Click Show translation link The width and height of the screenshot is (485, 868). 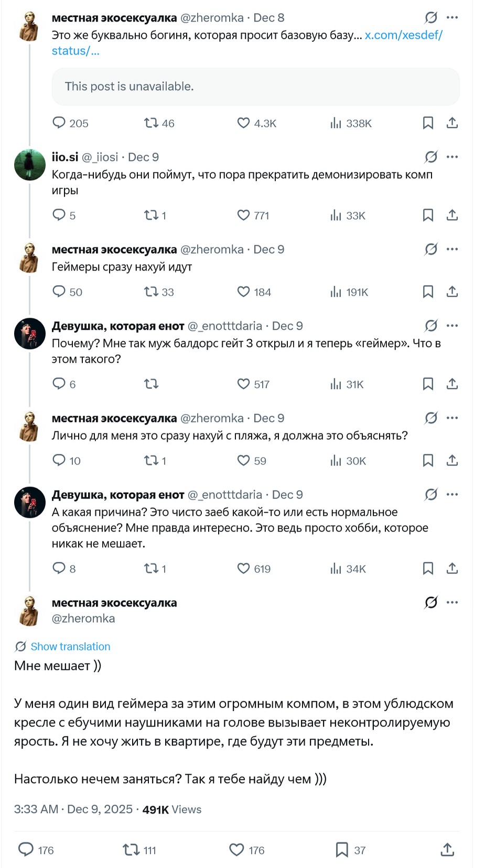(x=70, y=646)
